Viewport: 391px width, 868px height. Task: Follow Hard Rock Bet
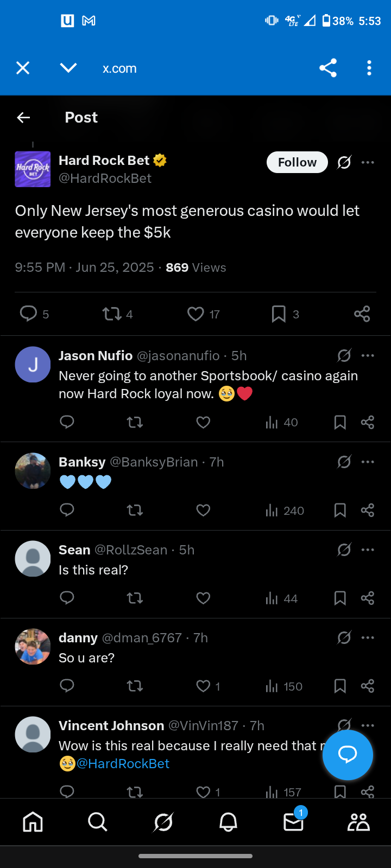(297, 162)
